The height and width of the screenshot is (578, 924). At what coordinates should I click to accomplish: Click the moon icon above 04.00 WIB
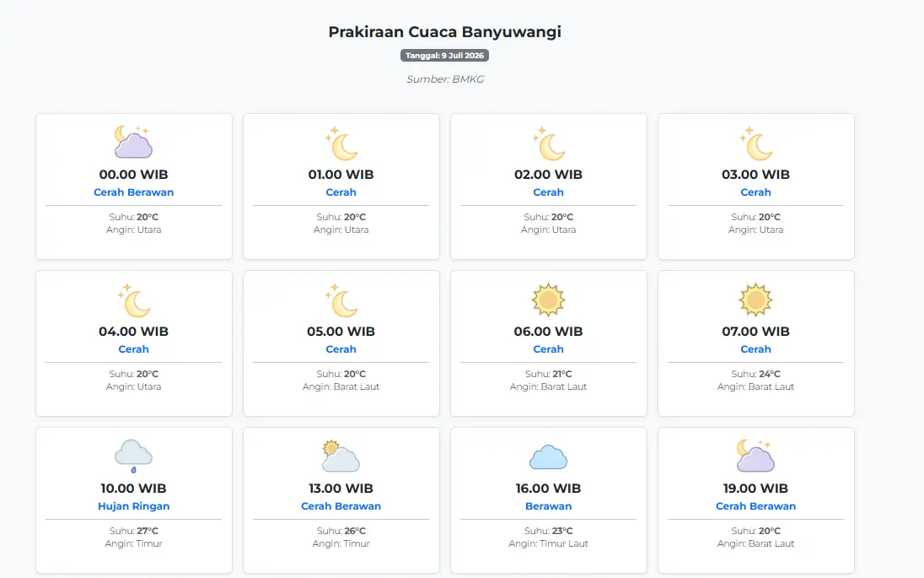coord(134,300)
